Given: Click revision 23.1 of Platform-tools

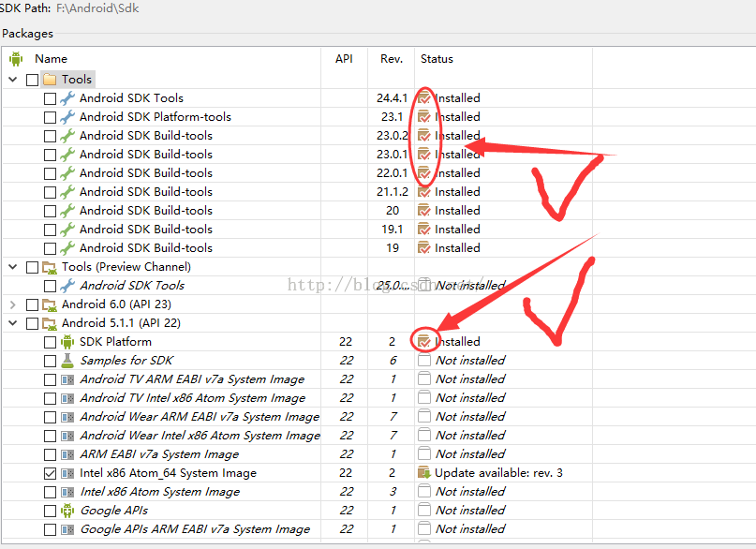Looking at the screenshot, I should 392,117.
